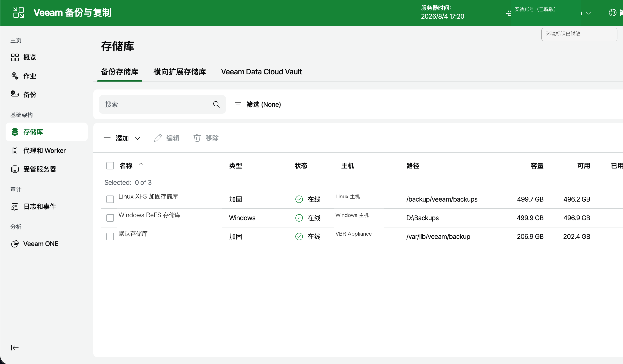Open 概览 in the sidebar menu
Image resolution: width=623 pixels, height=364 pixels.
(x=30, y=57)
